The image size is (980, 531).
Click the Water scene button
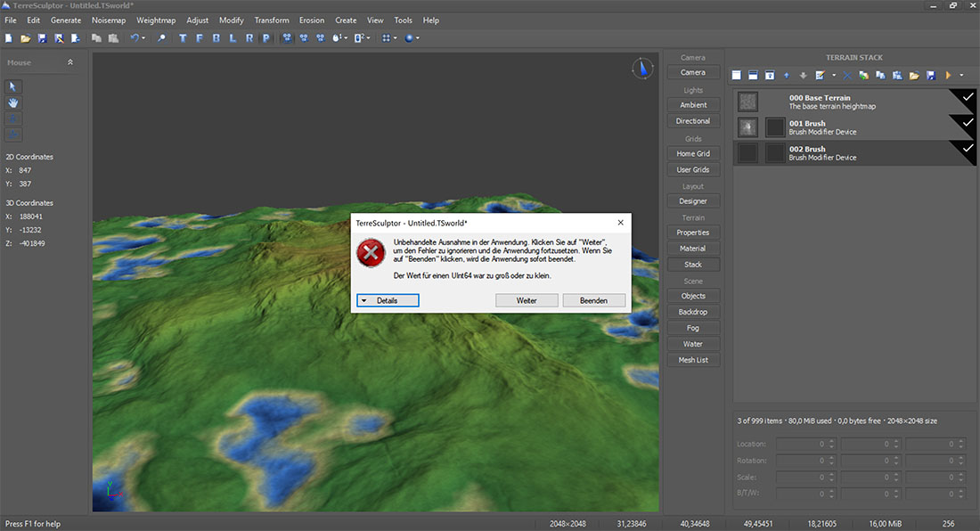[x=693, y=344]
